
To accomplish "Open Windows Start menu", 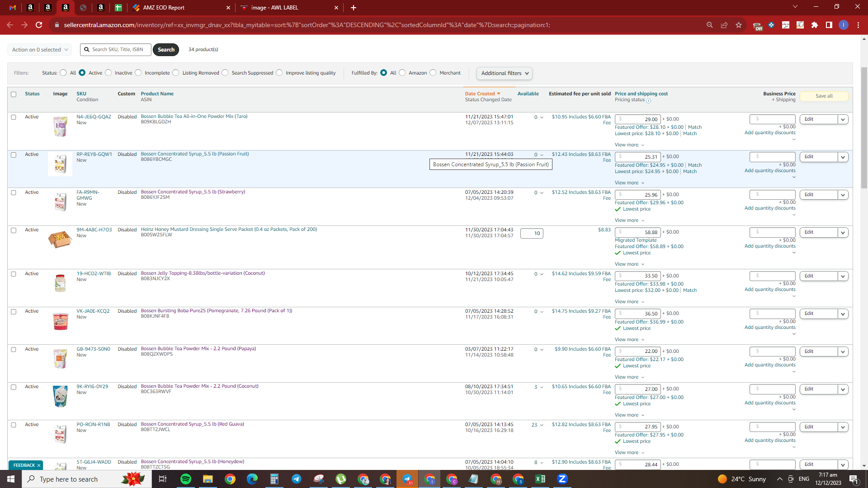I will point(11,479).
